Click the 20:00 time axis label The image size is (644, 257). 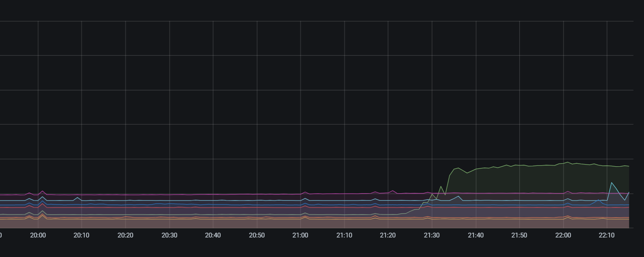pyautogui.click(x=38, y=235)
